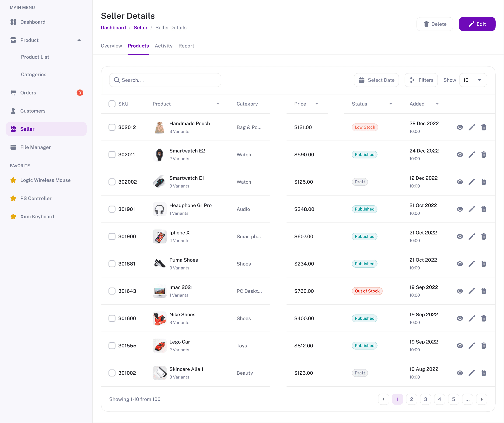Image resolution: width=504 pixels, height=423 pixels.
Task: Click into the Search input field
Action: coord(168,80)
